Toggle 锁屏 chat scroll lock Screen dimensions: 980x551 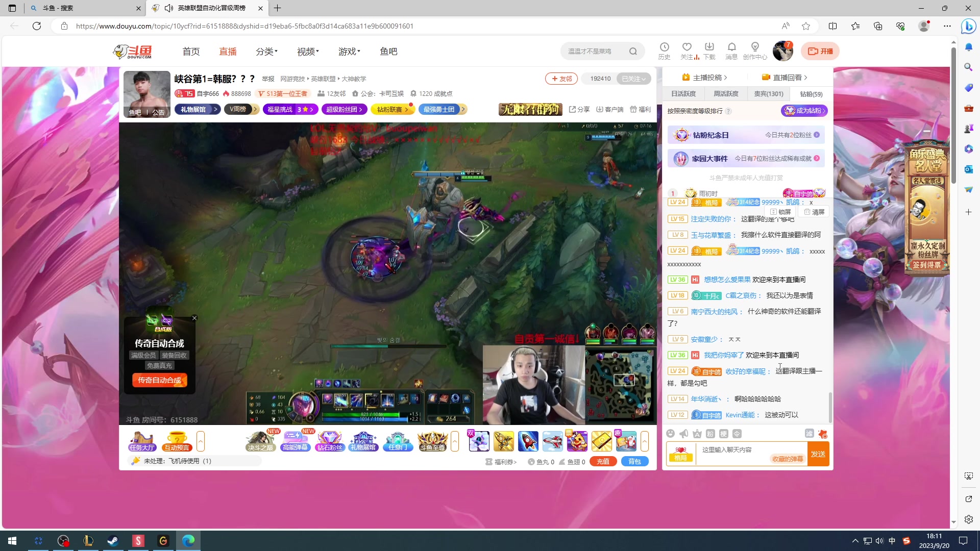[781, 212]
